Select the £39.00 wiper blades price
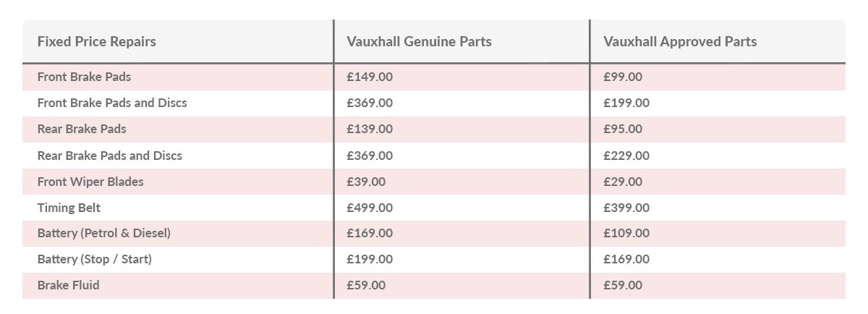Image resolution: width=868 pixels, height=314 pixels. click(x=366, y=182)
